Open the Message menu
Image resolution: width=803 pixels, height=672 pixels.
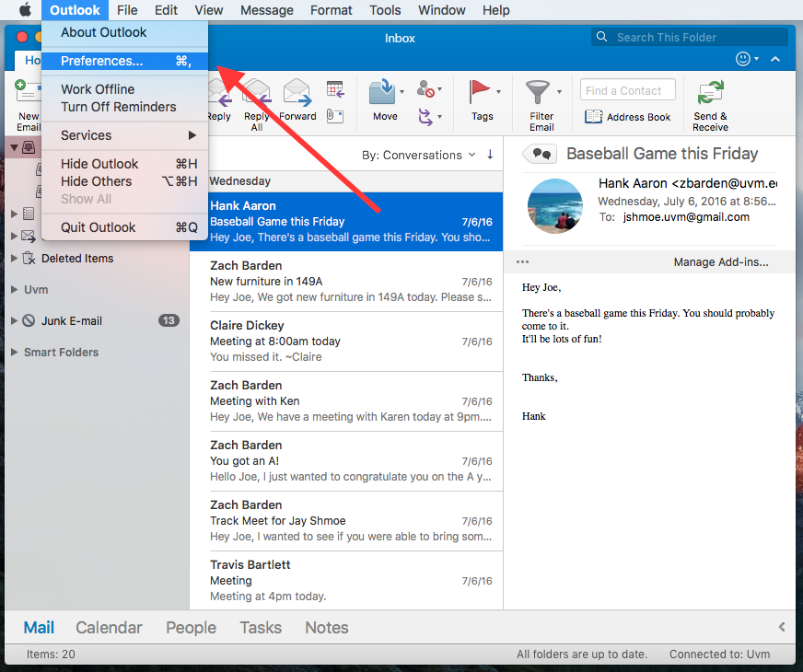[x=267, y=10]
